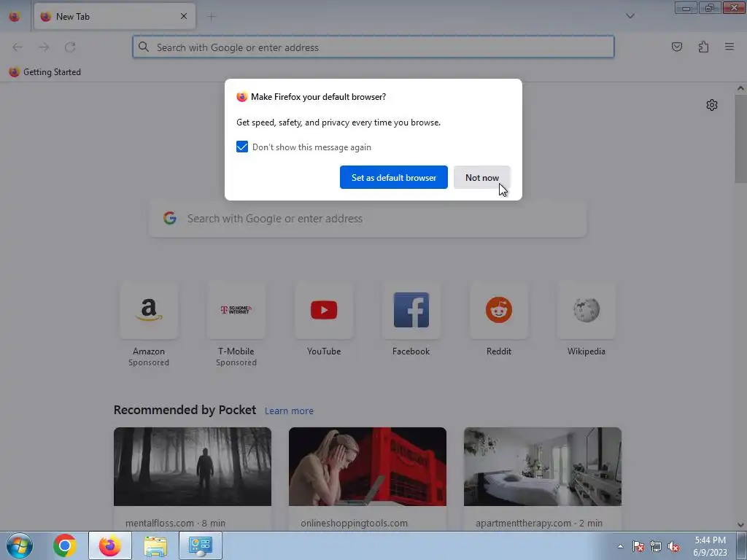Open the mentalfloss.com story thumbnail
Screen dimensions: 747x560
click(x=193, y=467)
